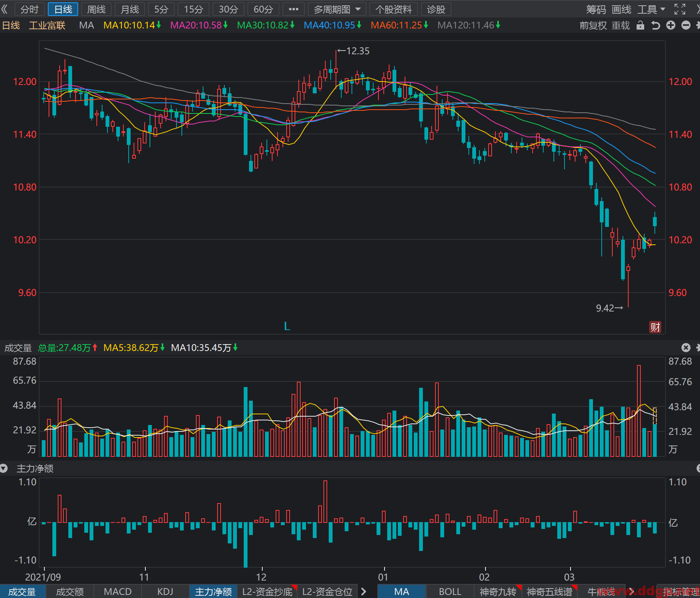Click the 工业富联 stock name
Viewport: 700px width, 598px height.
click(x=47, y=25)
